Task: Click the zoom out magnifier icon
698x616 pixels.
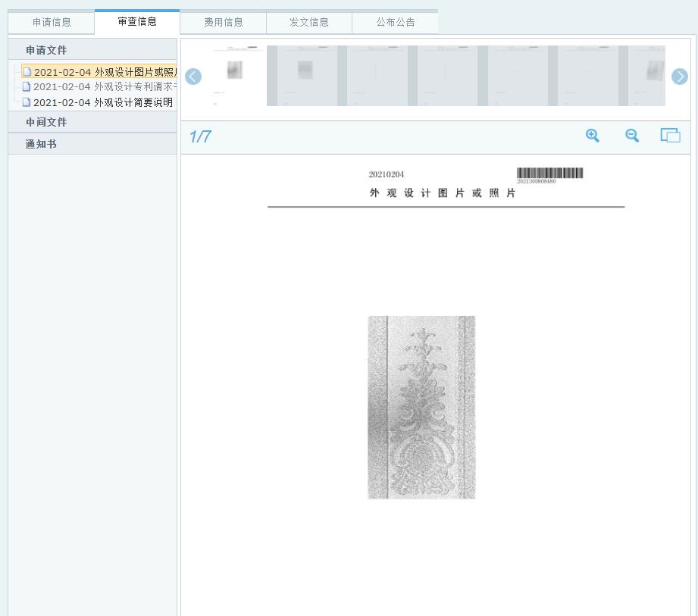Action: (632, 136)
